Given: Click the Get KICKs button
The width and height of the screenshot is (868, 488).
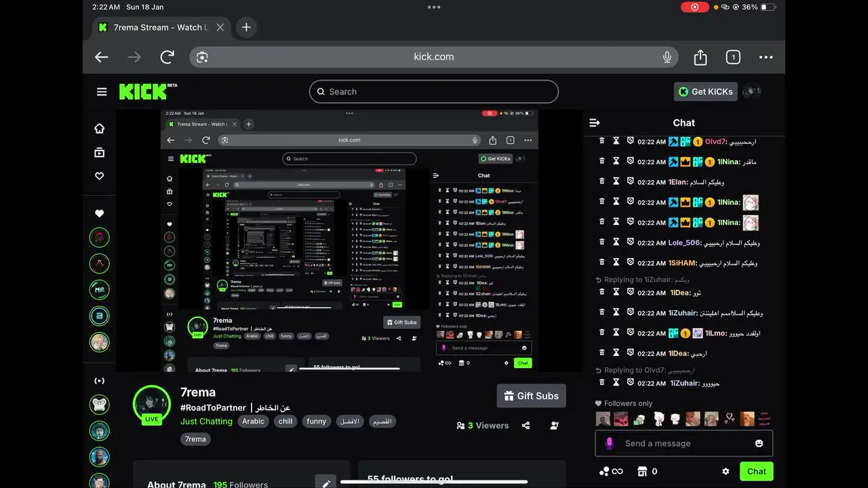Looking at the screenshot, I should [706, 91].
